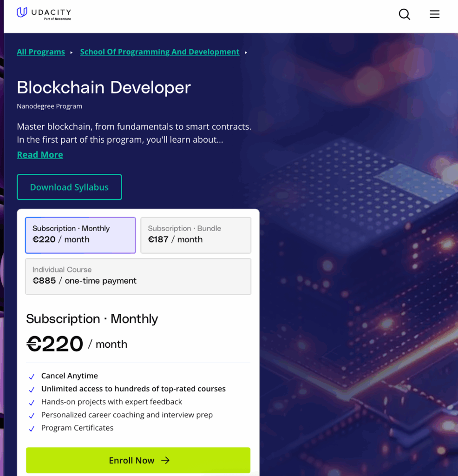Click the Blockchain Developer heading
Image resolution: width=458 pixels, height=476 pixels.
(x=104, y=87)
